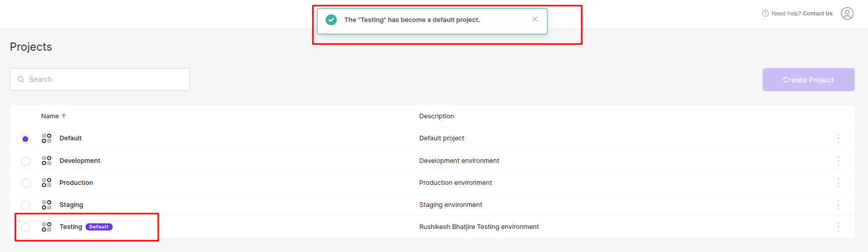Click the help question mark icon

766,14
